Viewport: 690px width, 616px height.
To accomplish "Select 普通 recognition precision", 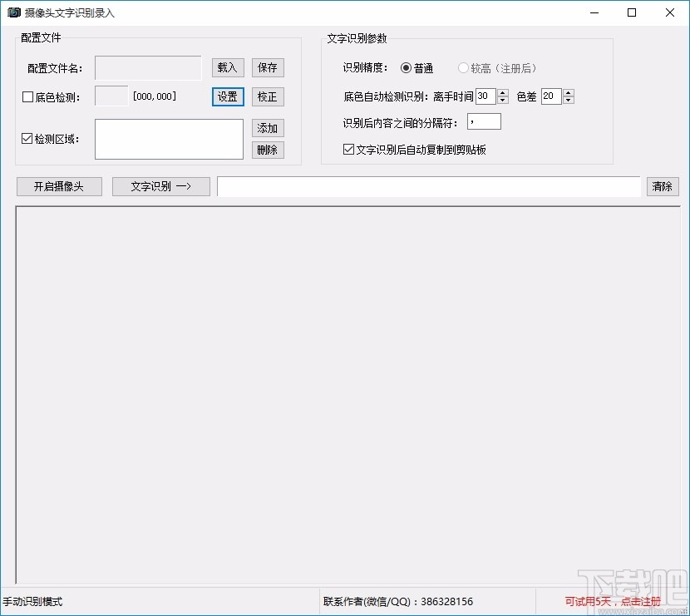I will (407, 68).
